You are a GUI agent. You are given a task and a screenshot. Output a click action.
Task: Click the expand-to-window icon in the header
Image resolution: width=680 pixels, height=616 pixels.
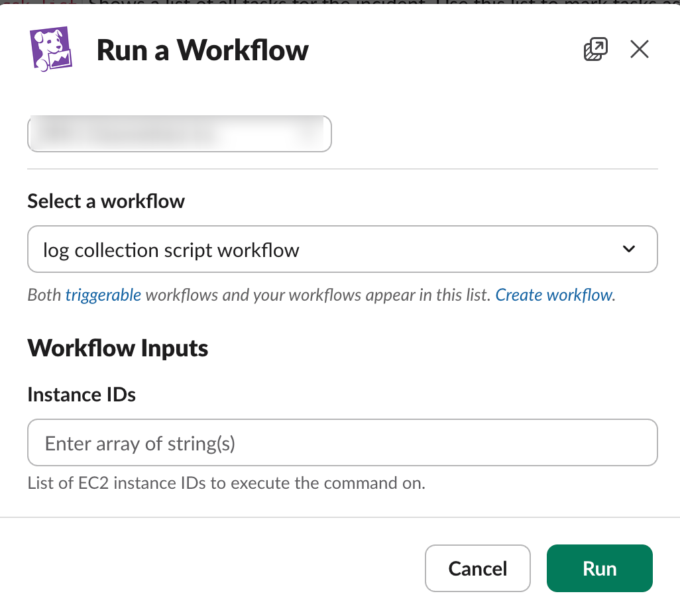[x=595, y=49]
